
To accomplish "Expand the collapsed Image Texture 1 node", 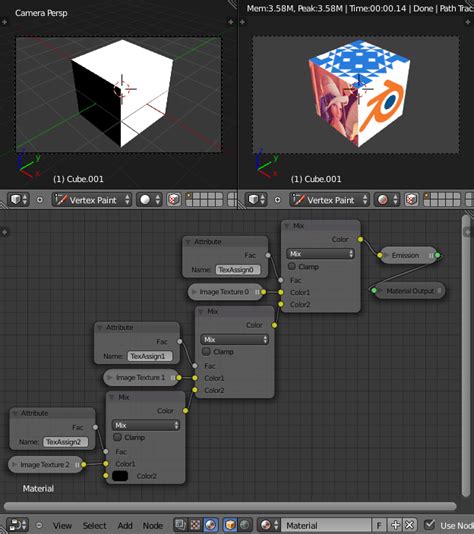I will pyautogui.click(x=110, y=377).
